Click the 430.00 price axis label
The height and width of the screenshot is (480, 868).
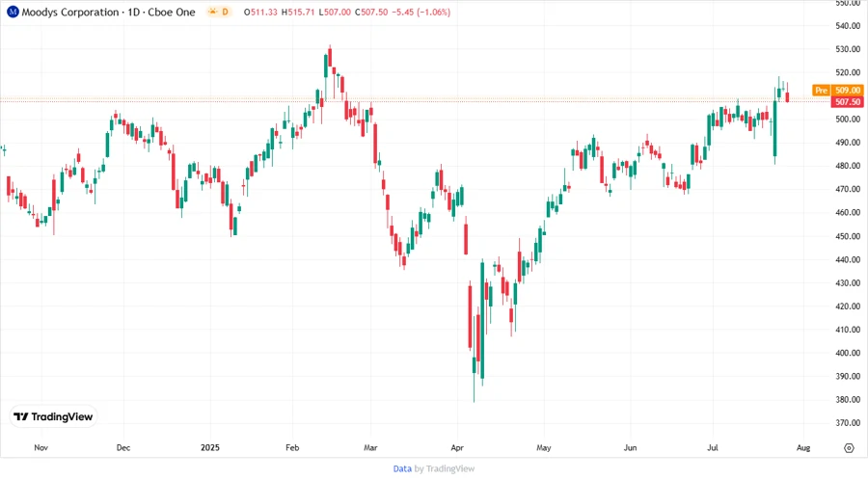pos(848,282)
